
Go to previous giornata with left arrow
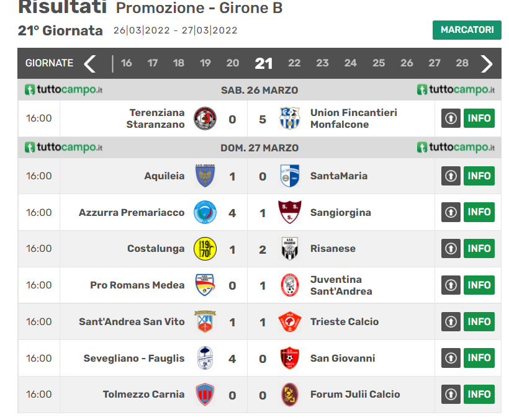point(90,63)
